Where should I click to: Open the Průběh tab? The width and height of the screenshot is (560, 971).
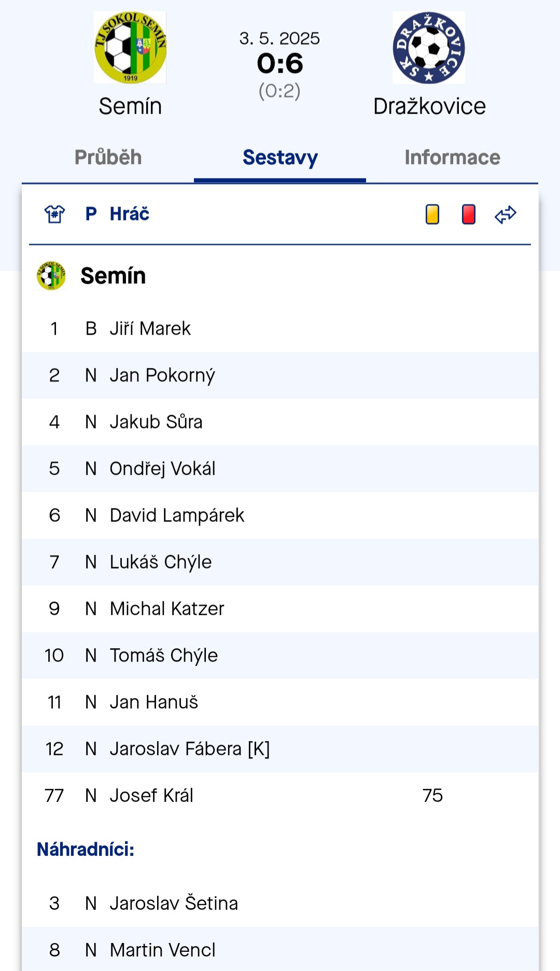(108, 157)
